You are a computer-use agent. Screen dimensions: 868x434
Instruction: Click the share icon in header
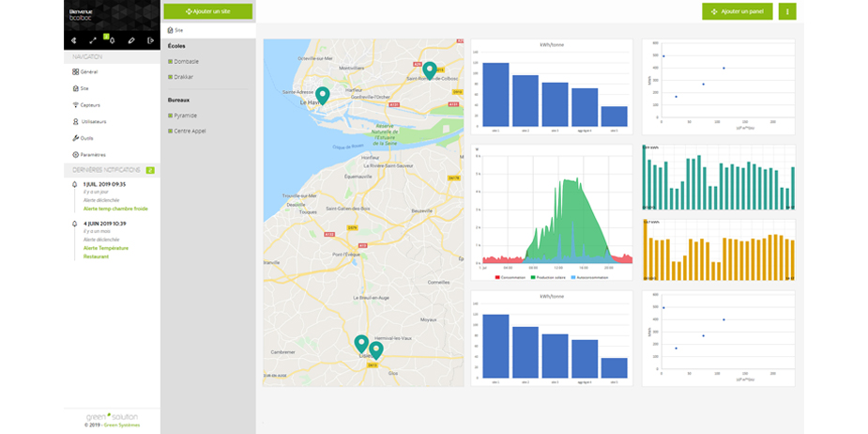73,40
